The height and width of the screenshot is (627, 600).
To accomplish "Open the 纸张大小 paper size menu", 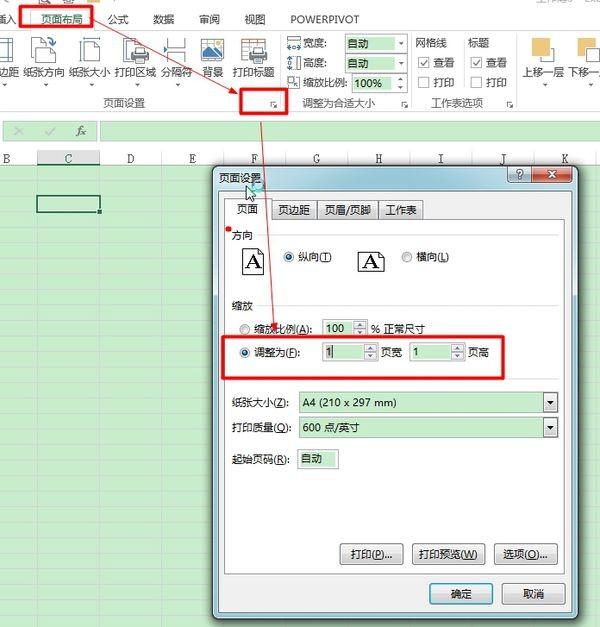I will pos(90,61).
